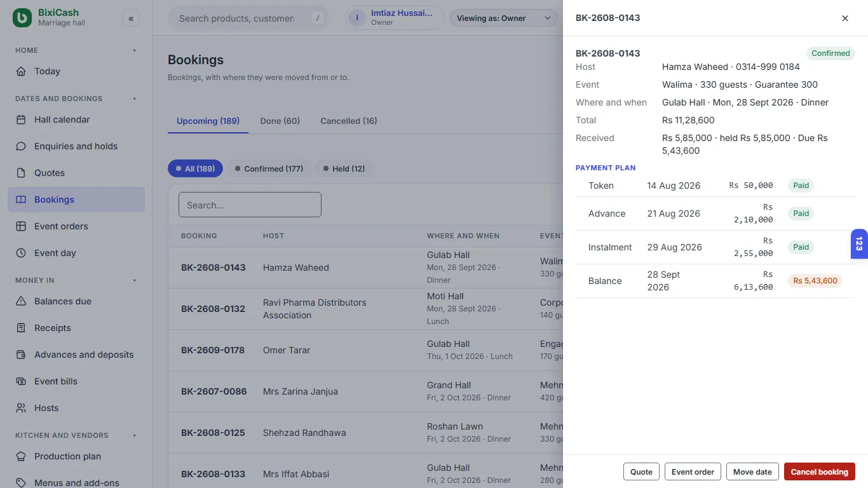Collapse the MONEY IN section

point(134,280)
